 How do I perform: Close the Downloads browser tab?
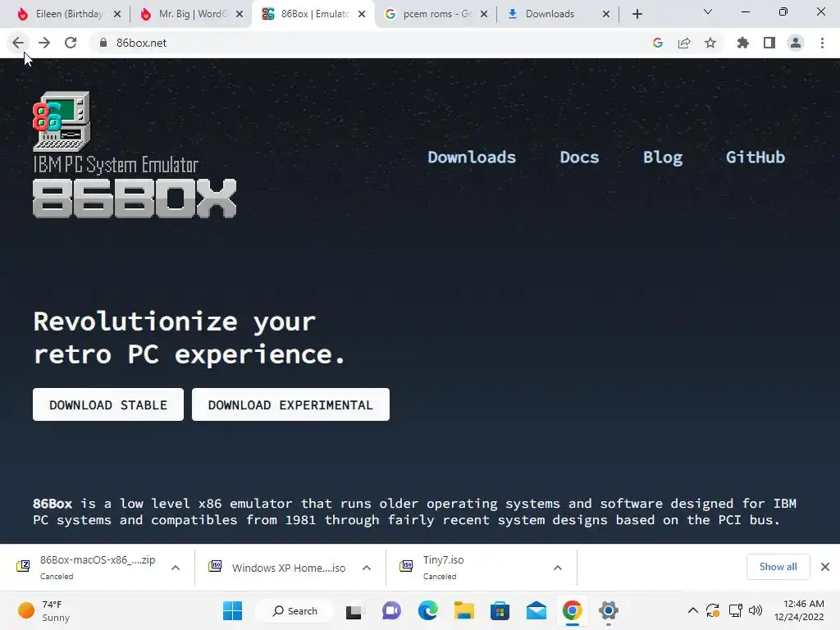pyautogui.click(x=606, y=14)
